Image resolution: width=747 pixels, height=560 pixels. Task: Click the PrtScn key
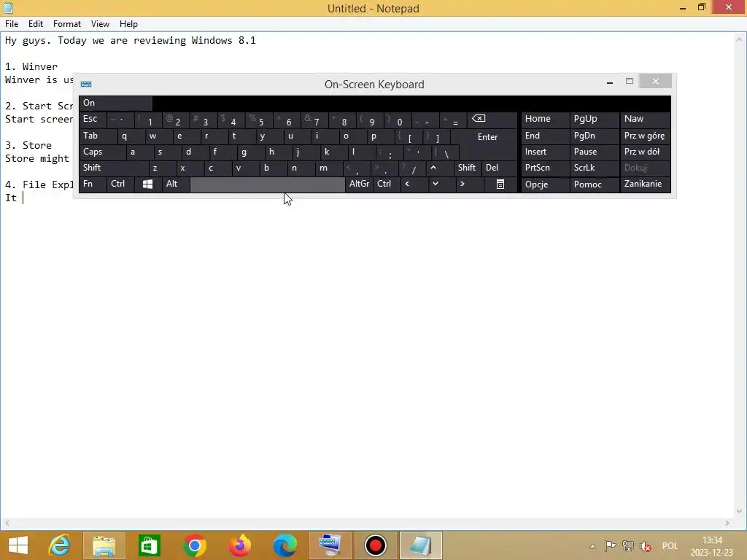pyautogui.click(x=545, y=168)
